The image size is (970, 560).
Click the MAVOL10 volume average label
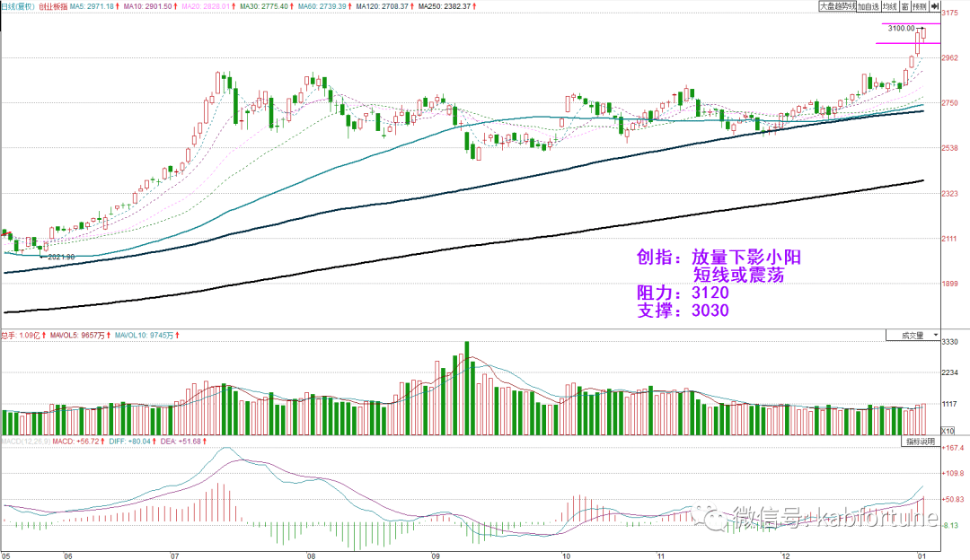tap(146, 335)
